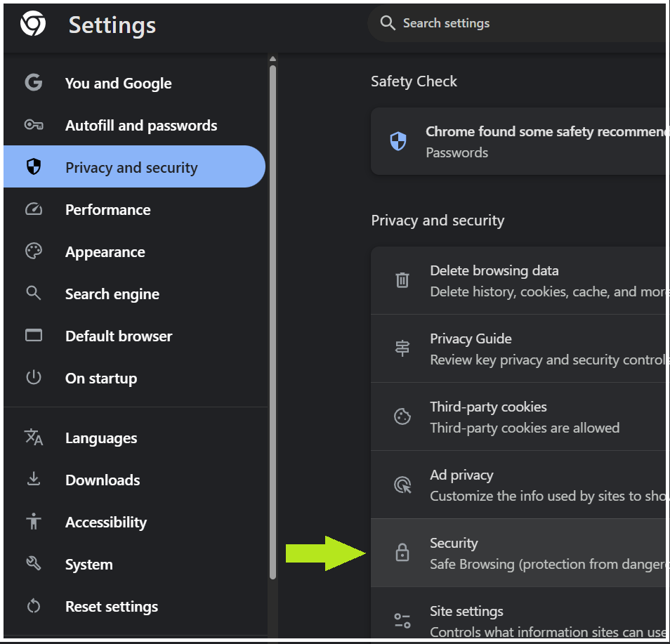This screenshot has height=644, width=670.
Task: Select Privacy and security in sidebar
Action: (134, 166)
